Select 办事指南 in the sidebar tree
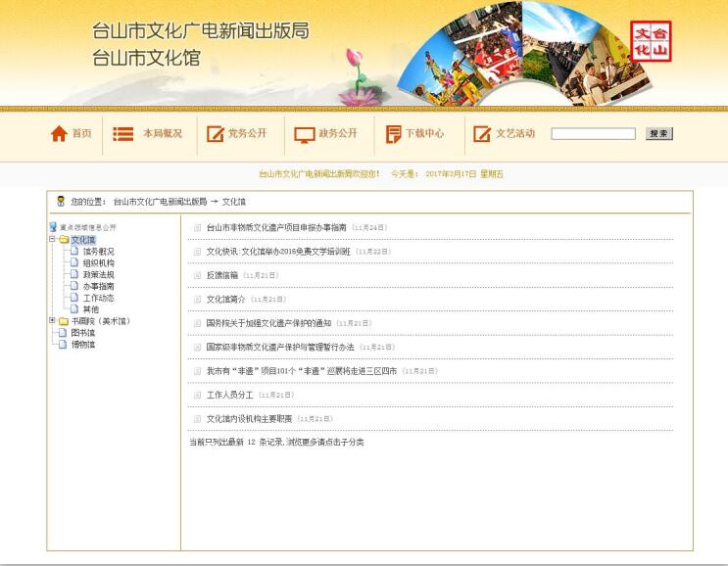Image resolution: width=728 pixels, height=566 pixels. tap(98, 286)
